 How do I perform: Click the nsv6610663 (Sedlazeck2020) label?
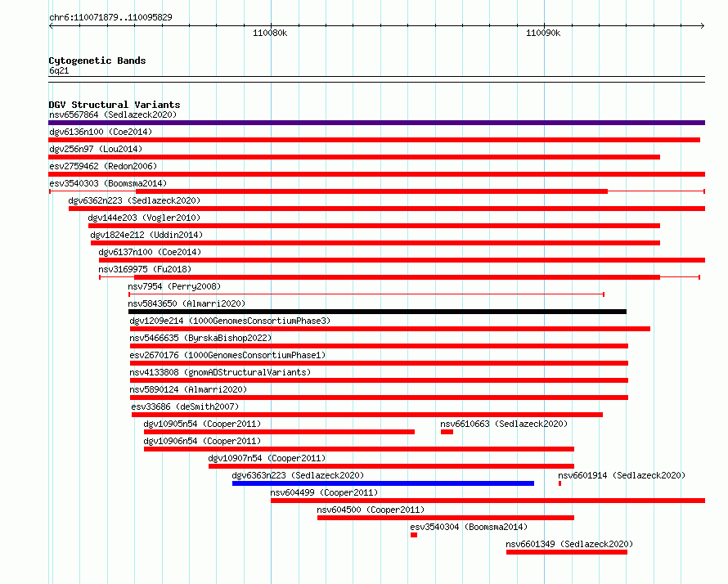(504, 424)
